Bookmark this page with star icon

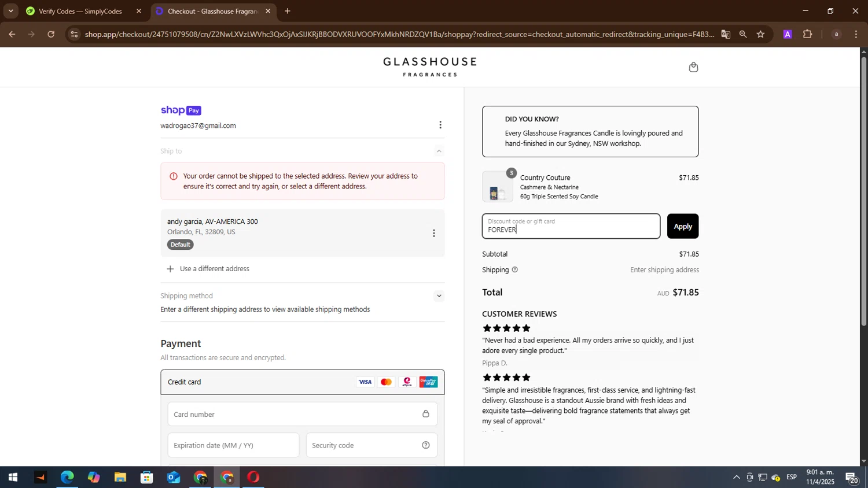[x=760, y=35]
